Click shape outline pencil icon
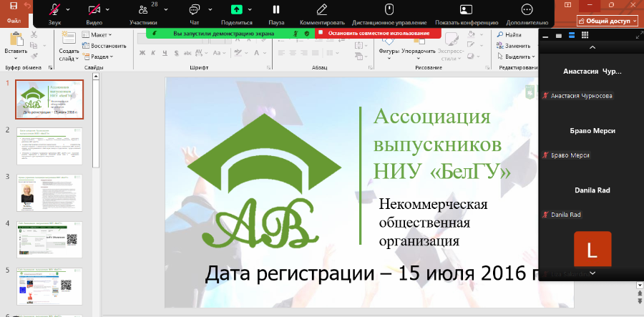The height and width of the screenshot is (317, 644). [x=471, y=45]
